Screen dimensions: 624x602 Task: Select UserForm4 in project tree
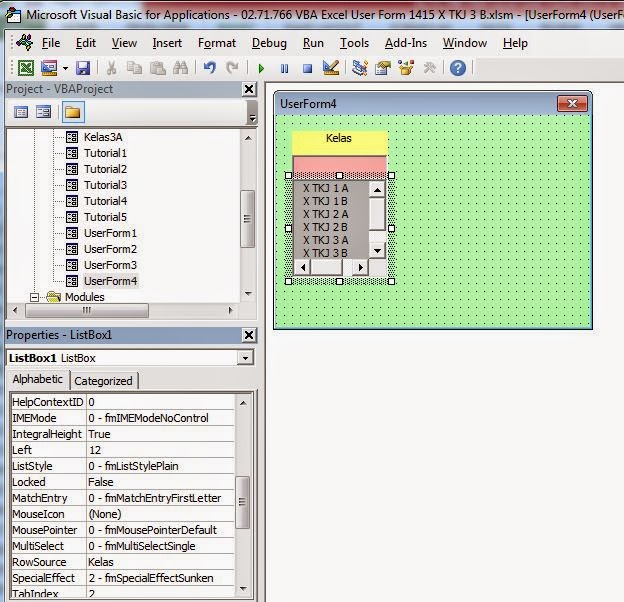point(110,281)
